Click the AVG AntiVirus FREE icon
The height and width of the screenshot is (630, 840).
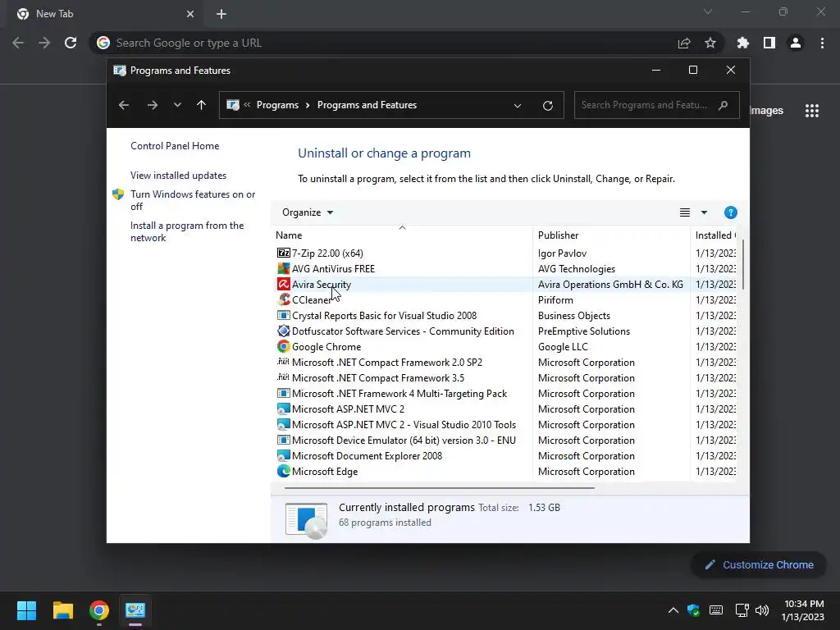[x=283, y=268]
